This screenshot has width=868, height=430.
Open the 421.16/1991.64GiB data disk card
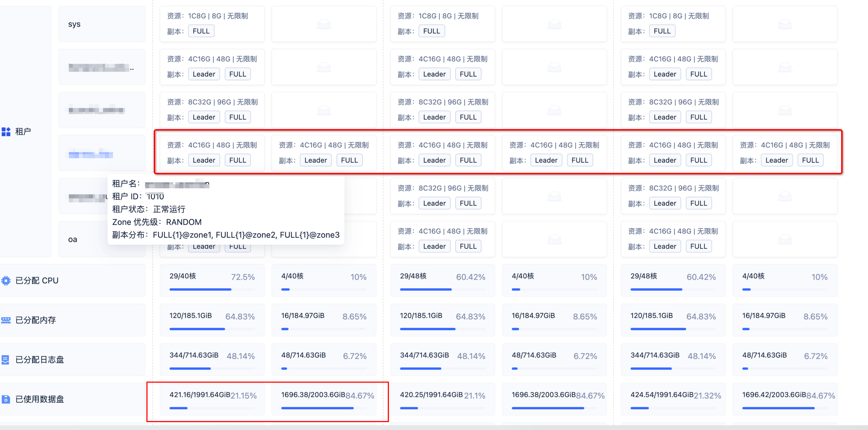click(212, 399)
